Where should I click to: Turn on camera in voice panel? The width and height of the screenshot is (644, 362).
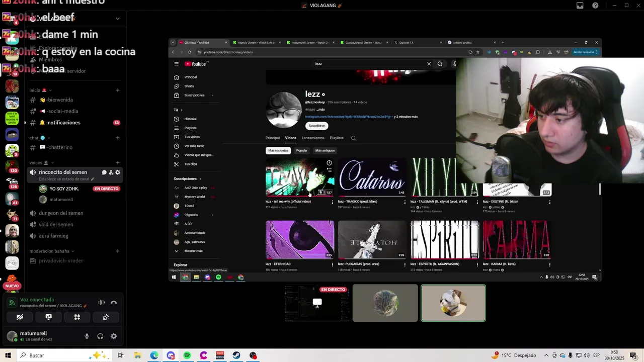[x=20, y=317]
